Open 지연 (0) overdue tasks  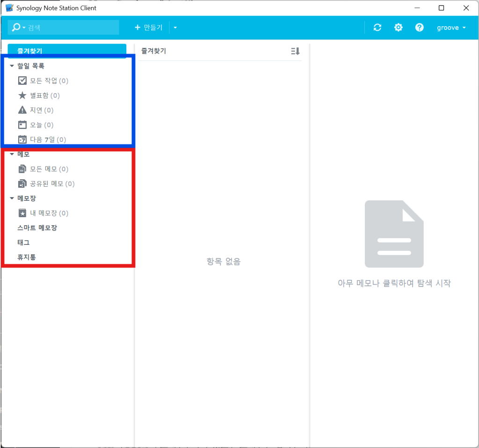coord(42,110)
